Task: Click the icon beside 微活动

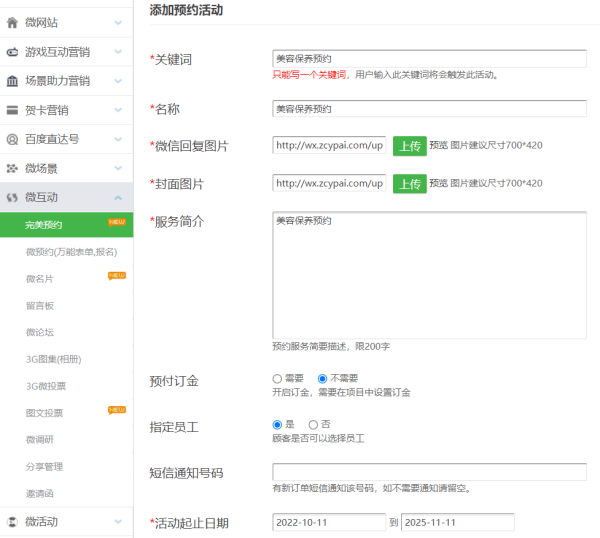Action: coord(12,522)
